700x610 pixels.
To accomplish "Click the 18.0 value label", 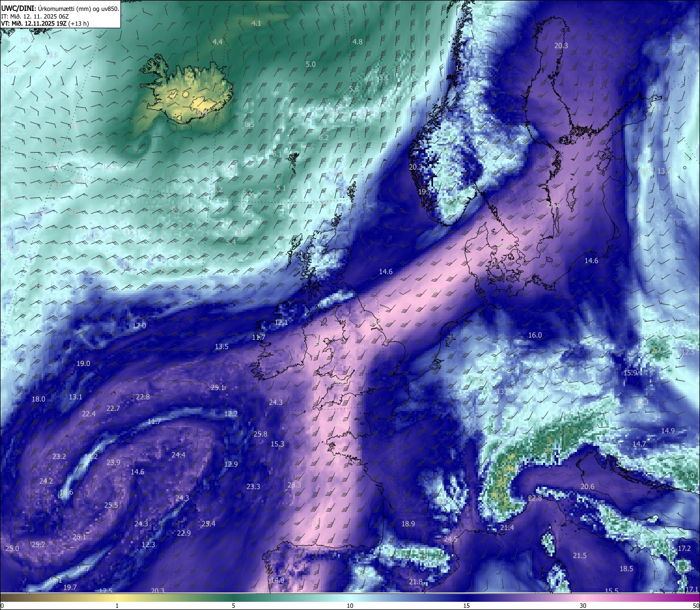I will (x=38, y=399).
